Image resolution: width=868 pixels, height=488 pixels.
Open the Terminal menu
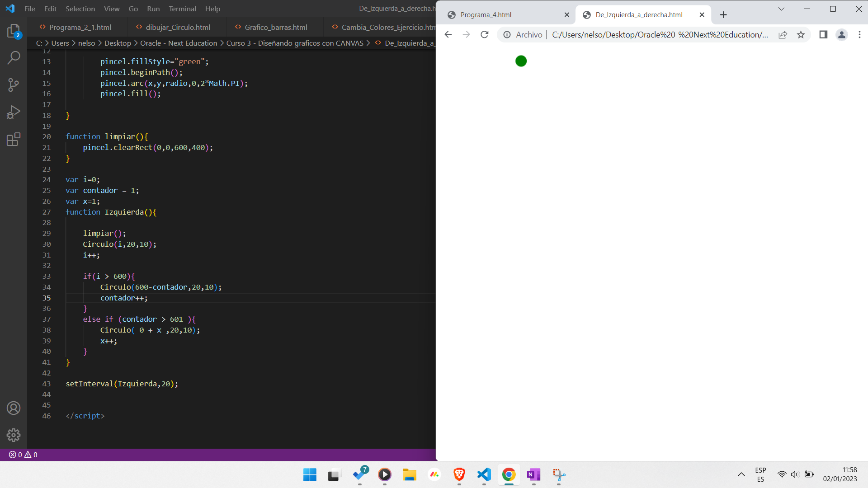(x=183, y=9)
